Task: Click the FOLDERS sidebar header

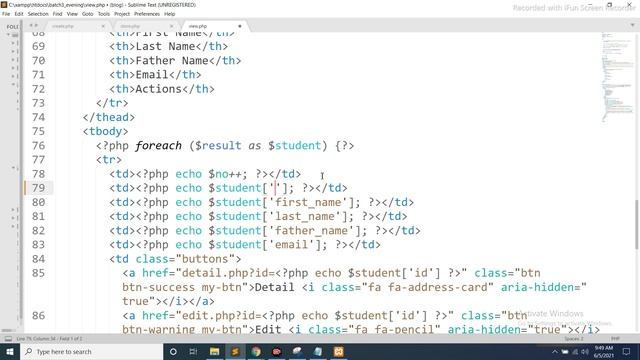Action: (12, 27)
